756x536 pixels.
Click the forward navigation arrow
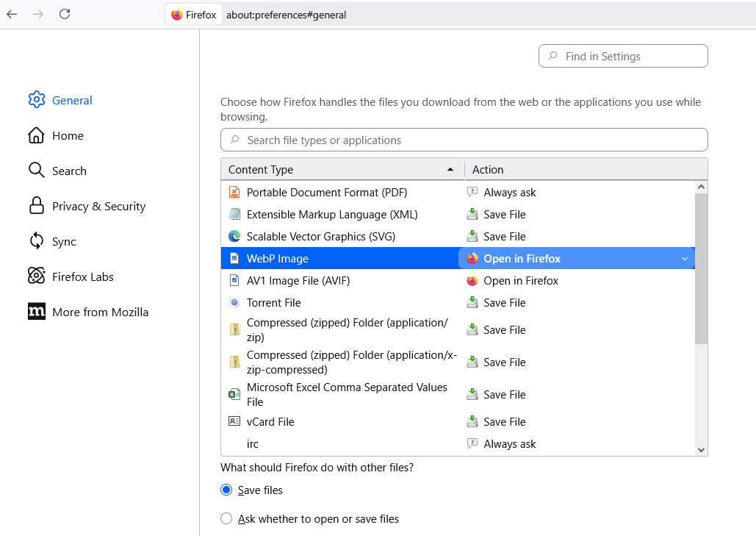[38, 14]
